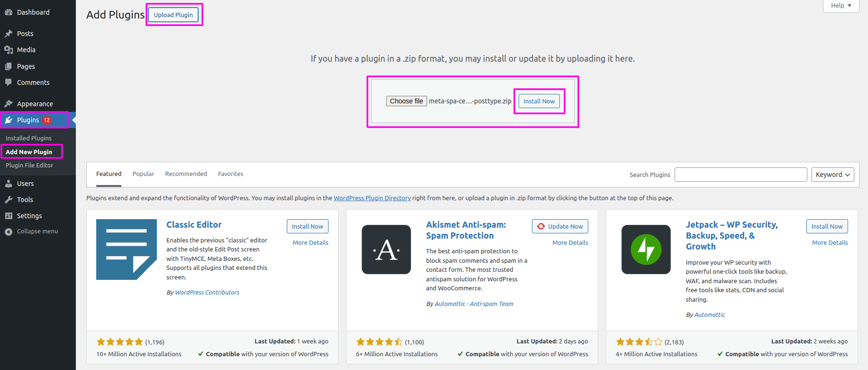Click Install Now for uploaded zip
Image resolution: width=868 pixels, height=370 pixels.
(539, 101)
